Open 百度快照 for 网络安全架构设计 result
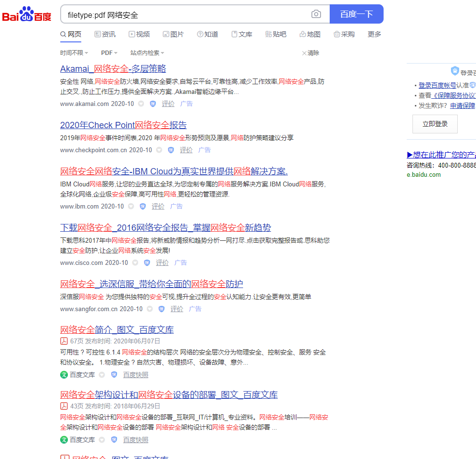The width and height of the screenshot is (476, 459). coord(136,440)
